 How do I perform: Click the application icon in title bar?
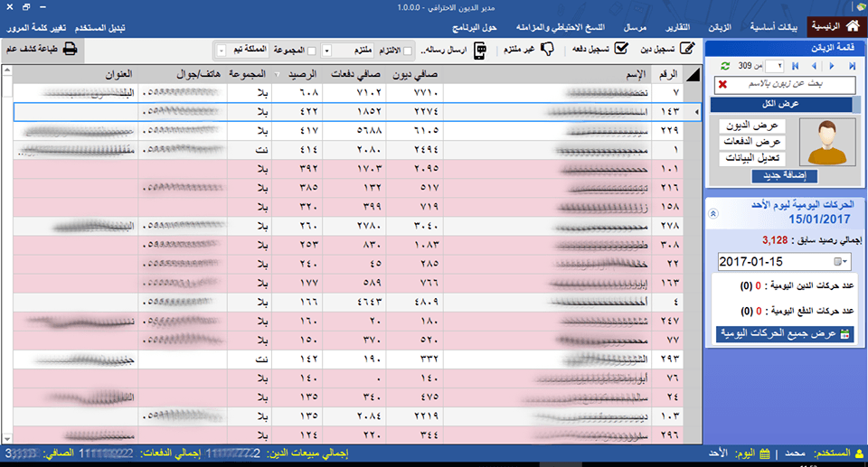point(861,7)
